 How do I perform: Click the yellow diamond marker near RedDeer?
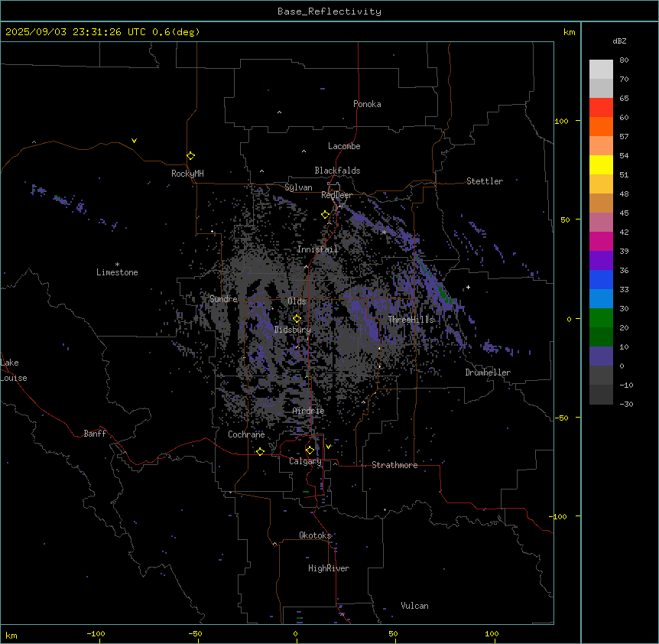click(325, 214)
